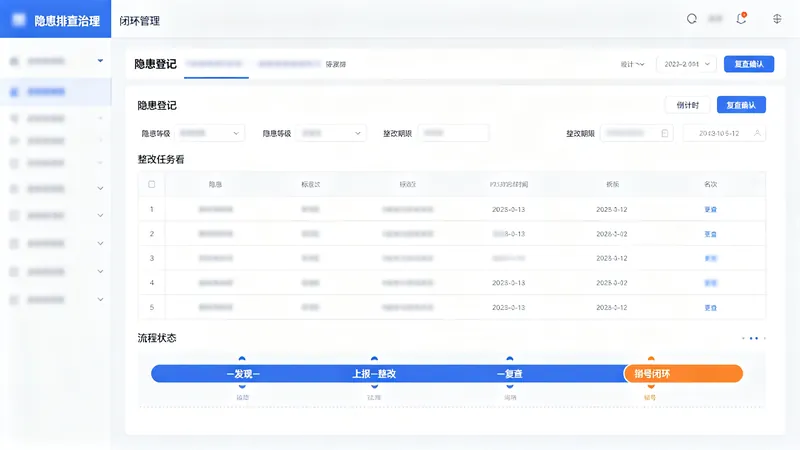Focus the 整改期限 text input field
The image size is (800, 450).
click(x=453, y=133)
